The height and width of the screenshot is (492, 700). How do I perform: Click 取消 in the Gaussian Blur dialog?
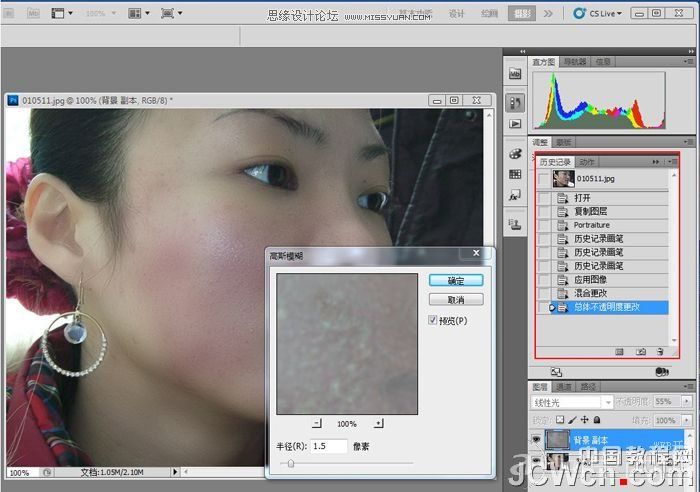pyautogui.click(x=456, y=300)
